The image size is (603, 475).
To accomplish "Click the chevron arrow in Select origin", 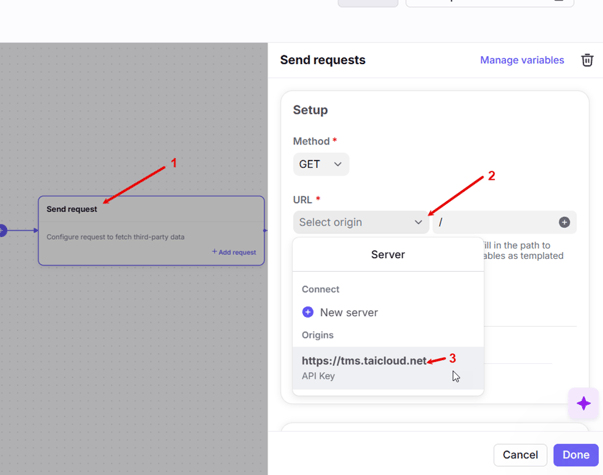I will [418, 222].
